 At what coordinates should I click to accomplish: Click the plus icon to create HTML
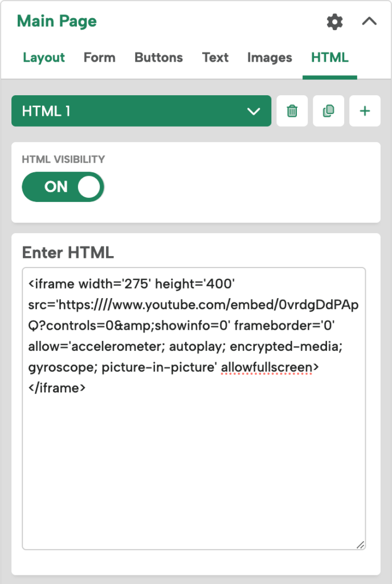tap(365, 111)
